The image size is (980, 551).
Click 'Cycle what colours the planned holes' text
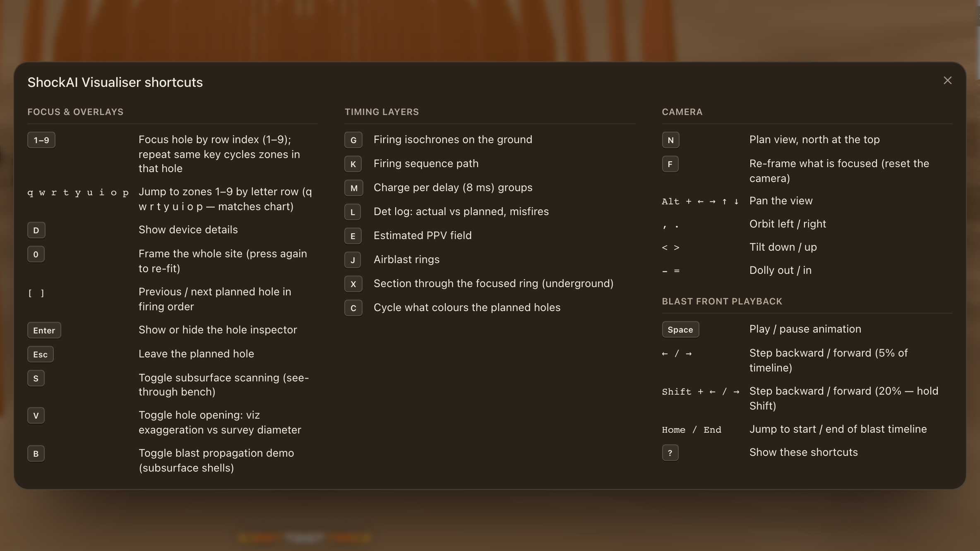pyautogui.click(x=467, y=307)
